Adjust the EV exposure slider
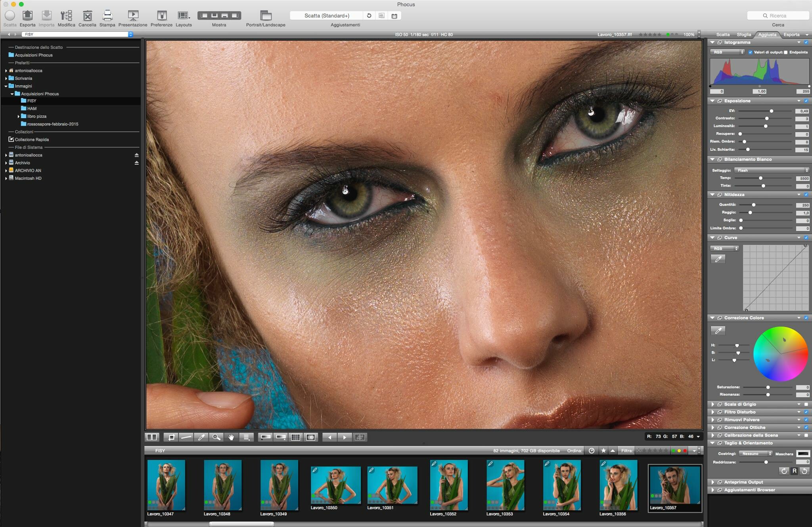The image size is (812, 527). click(x=772, y=111)
